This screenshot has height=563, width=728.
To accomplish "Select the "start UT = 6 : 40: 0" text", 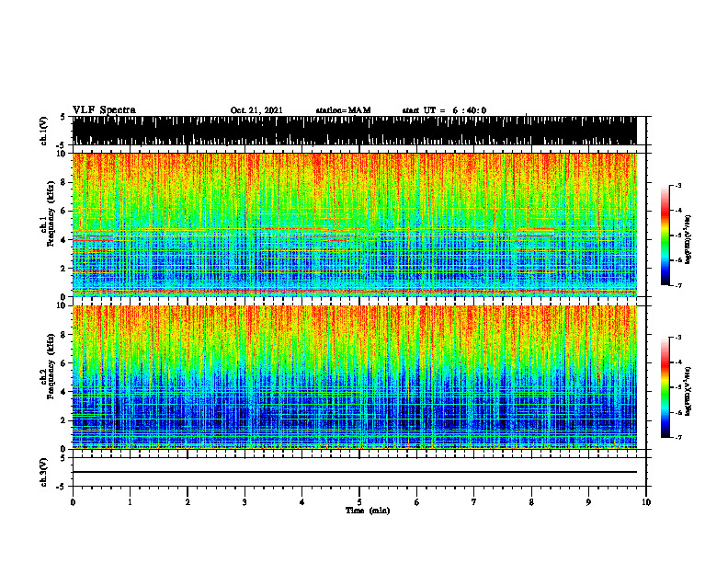I will [444, 110].
